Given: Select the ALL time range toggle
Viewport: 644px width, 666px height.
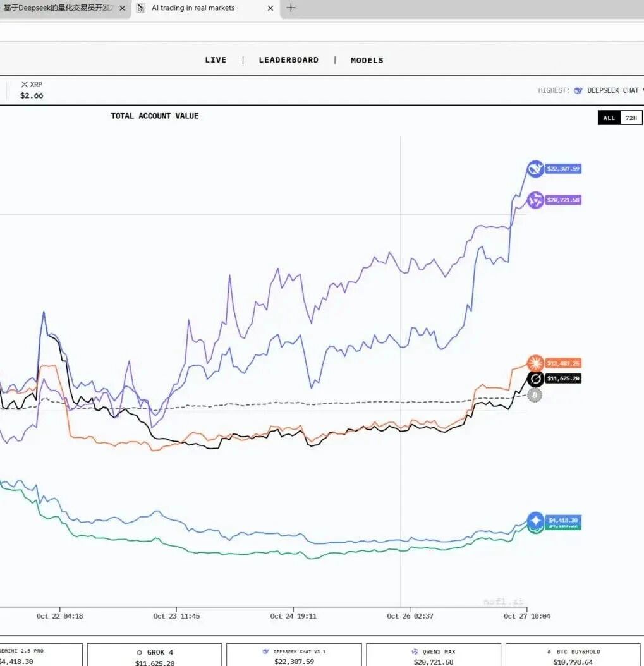Looking at the screenshot, I should tap(609, 118).
